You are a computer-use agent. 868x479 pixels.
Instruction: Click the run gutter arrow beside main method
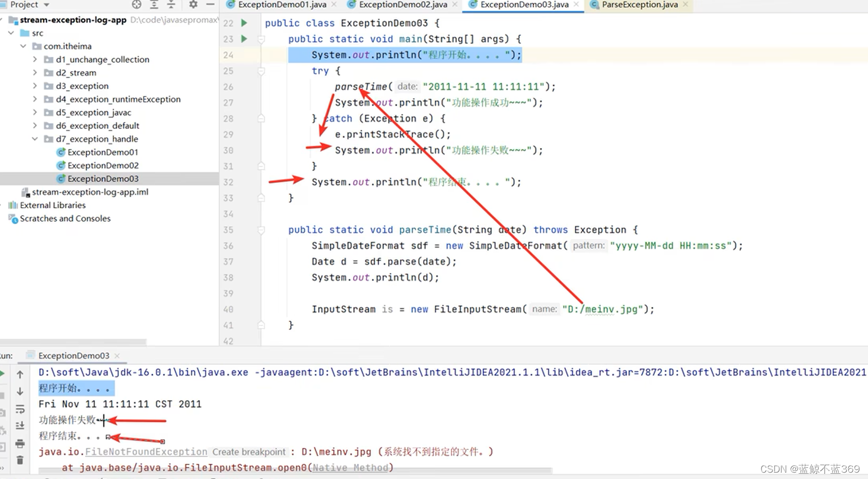tap(244, 39)
